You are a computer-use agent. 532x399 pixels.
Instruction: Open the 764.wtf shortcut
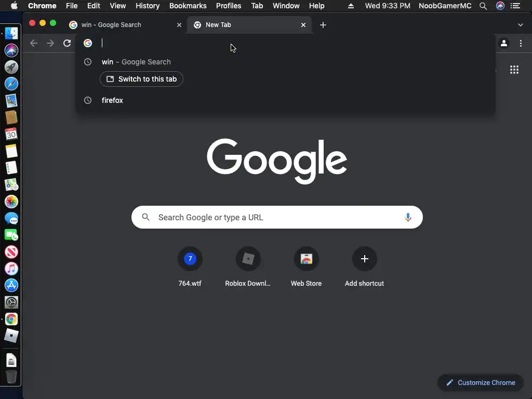(190, 267)
